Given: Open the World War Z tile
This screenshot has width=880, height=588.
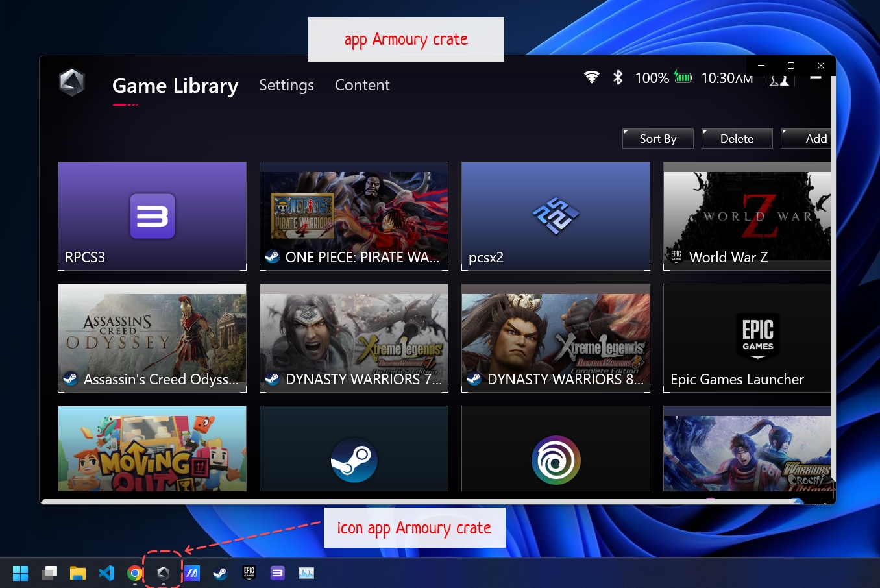Looking at the screenshot, I should point(747,216).
